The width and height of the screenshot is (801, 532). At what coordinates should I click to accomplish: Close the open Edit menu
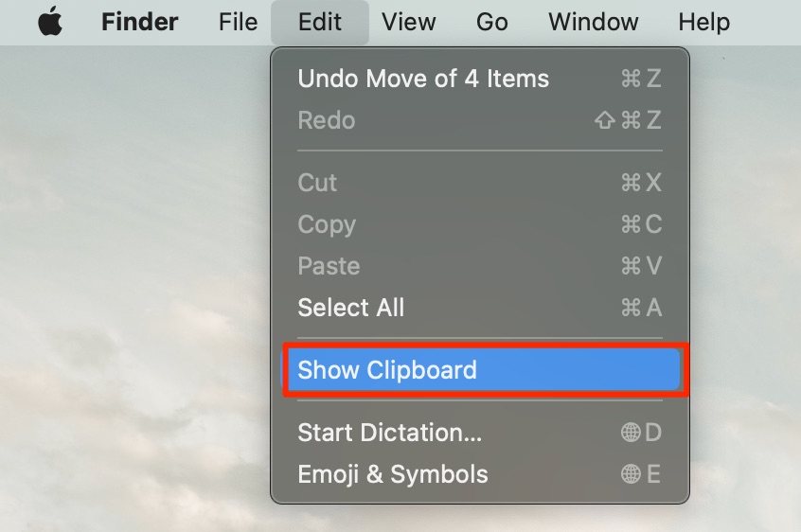(x=320, y=22)
